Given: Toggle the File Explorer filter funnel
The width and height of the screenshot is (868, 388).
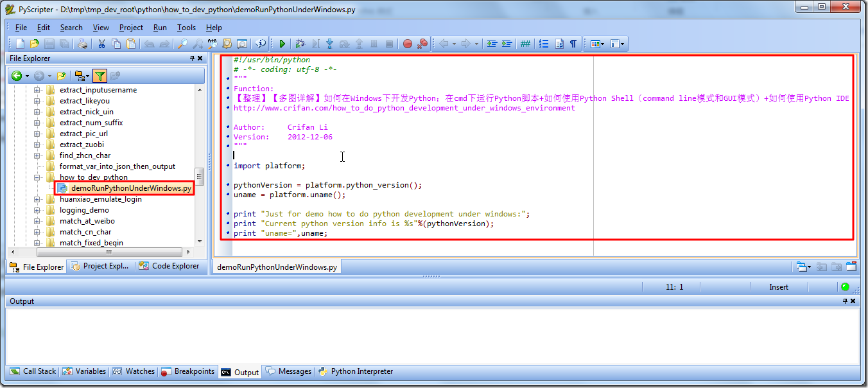Looking at the screenshot, I should point(100,76).
